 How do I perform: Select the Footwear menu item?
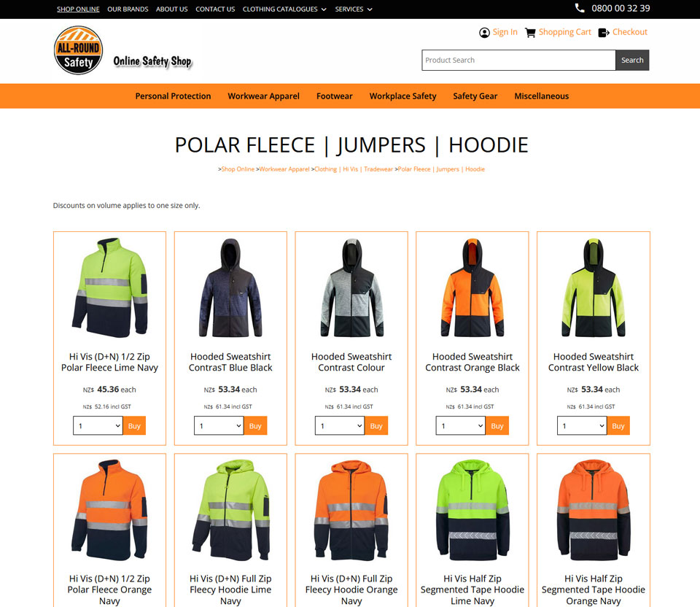click(335, 96)
